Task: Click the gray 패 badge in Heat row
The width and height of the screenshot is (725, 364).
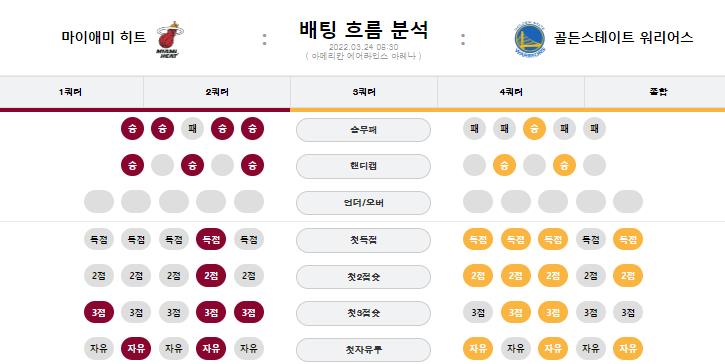Action: point(192,129)
